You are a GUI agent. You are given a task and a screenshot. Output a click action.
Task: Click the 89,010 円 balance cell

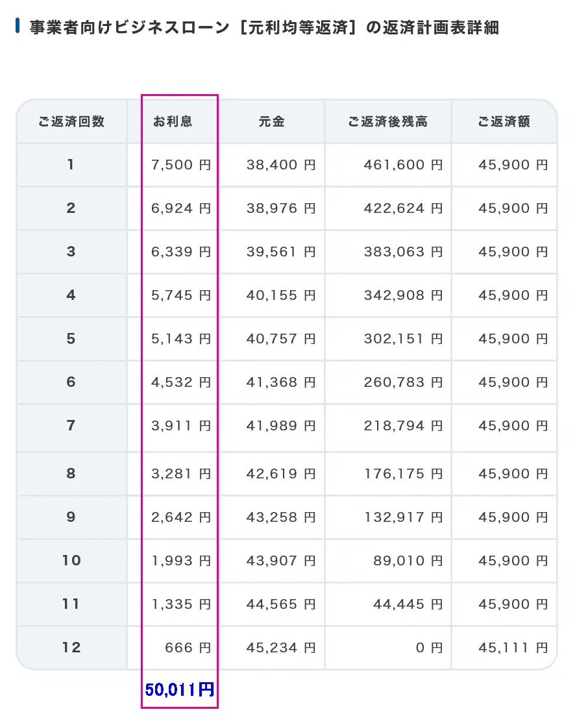click(x=388, y=561)
